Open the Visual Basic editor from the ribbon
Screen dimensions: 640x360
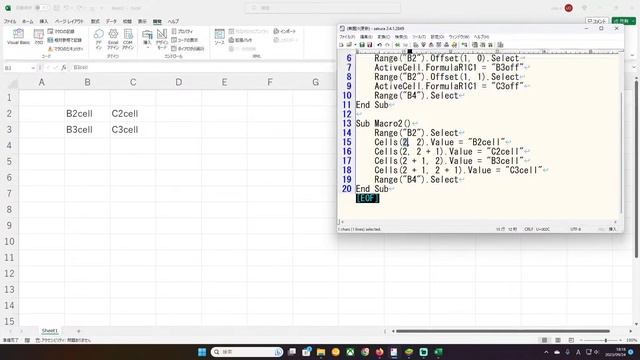[x=18, y=37]
